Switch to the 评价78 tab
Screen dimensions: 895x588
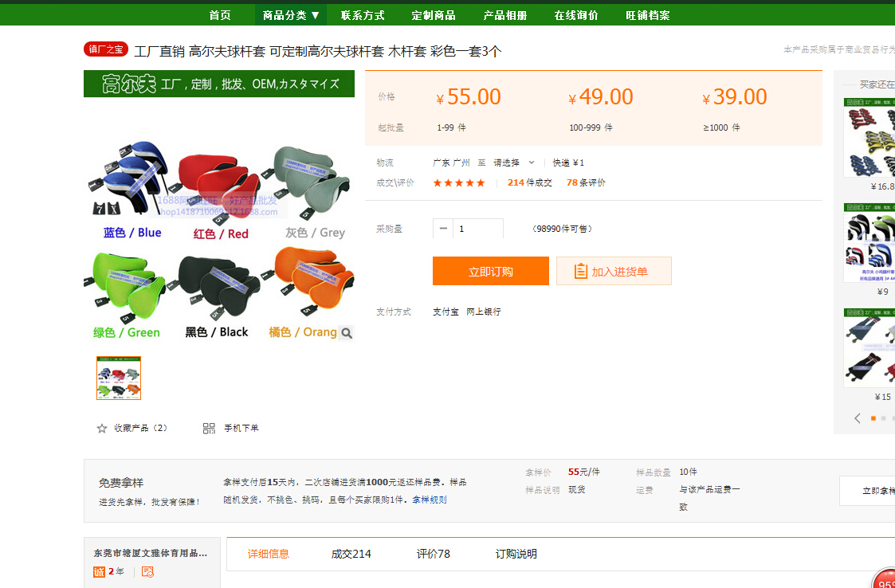[434, 554]
